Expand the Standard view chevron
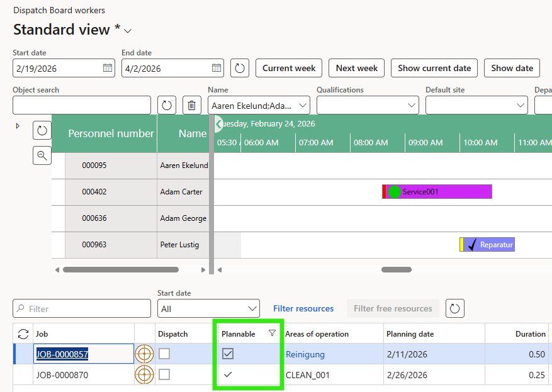This screenshot has width=552, height=392. pos(127,31)
